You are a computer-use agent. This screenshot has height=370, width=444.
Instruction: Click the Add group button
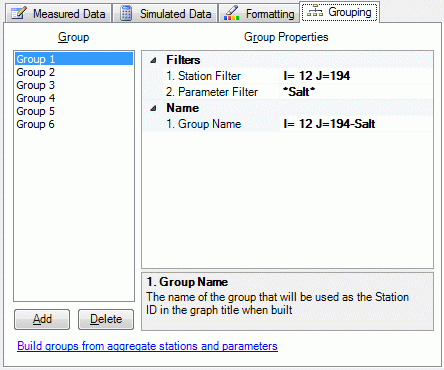(x=42, y=319)
